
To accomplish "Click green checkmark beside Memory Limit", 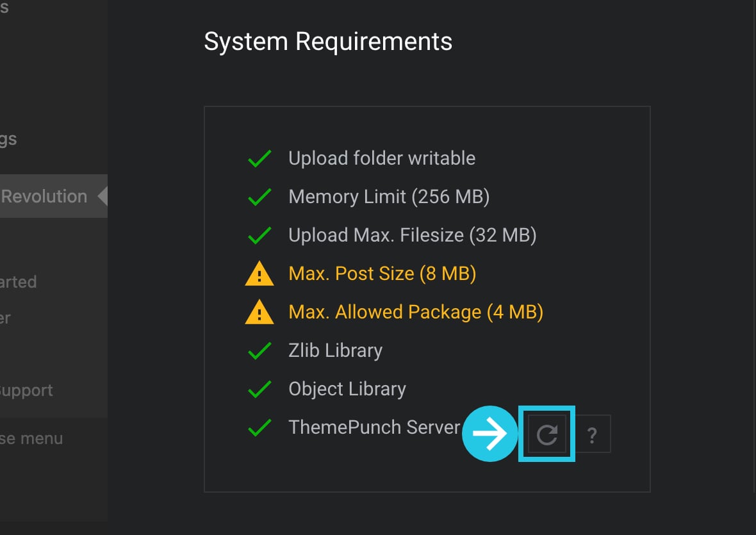I will (x=259, y=197).
